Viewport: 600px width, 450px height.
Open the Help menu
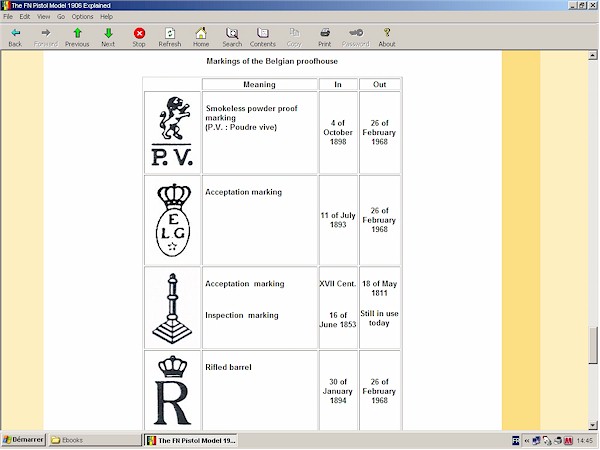(x=106, y=16)
